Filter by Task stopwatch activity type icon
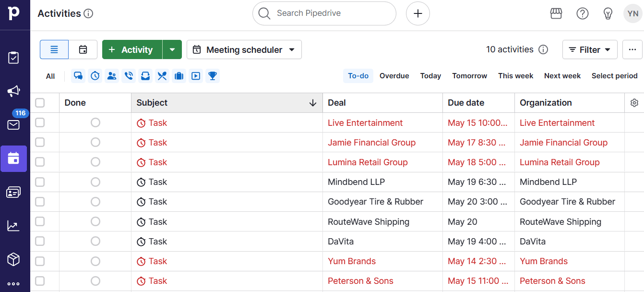Image resolution: width=644 pixels, height=292 pixels. tap(95, 76)
